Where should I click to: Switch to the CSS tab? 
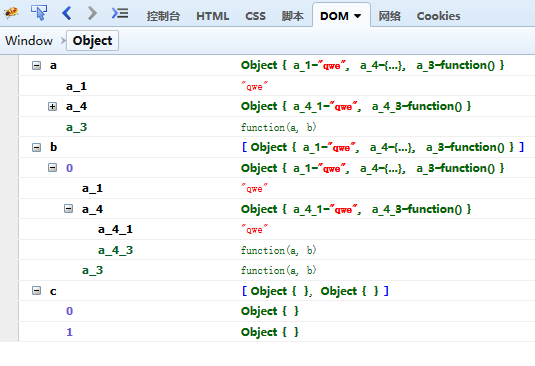pyautogui.click(x=255, y=16)
